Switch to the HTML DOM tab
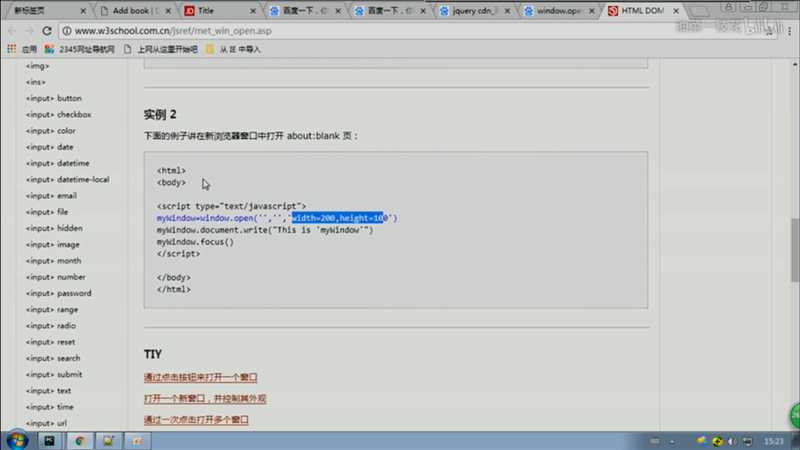The height and width of the screenshot is (450, 800). click(x=642, y=11)
